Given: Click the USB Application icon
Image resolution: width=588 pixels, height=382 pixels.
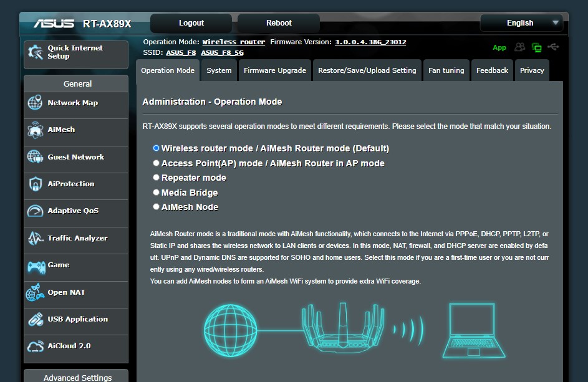Looking at the screenshot, I should pyautogui.click(x=36, y=320).
